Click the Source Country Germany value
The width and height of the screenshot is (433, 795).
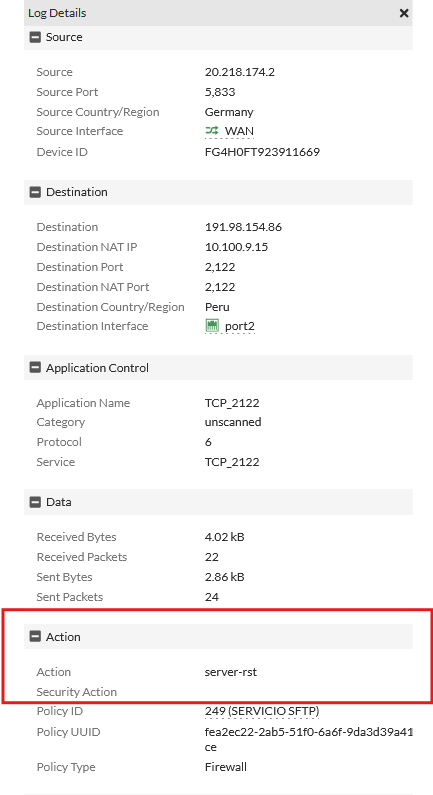pyautogui.click(x=229, y=112)
